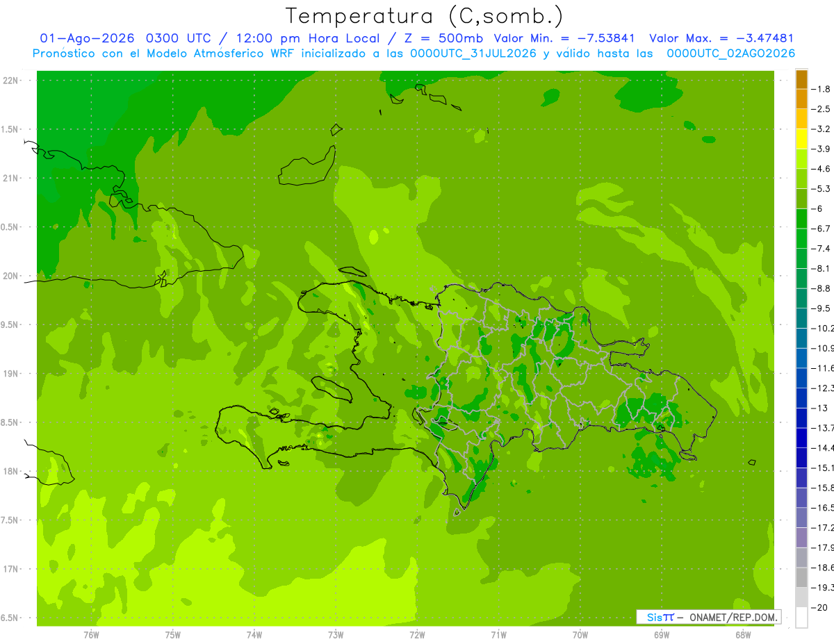Image resolution: width=834 pixels, height=644 pixels.
Task: Click the '-8.8' color bar label
Action: pyautogui.click(x=821, y=288)
